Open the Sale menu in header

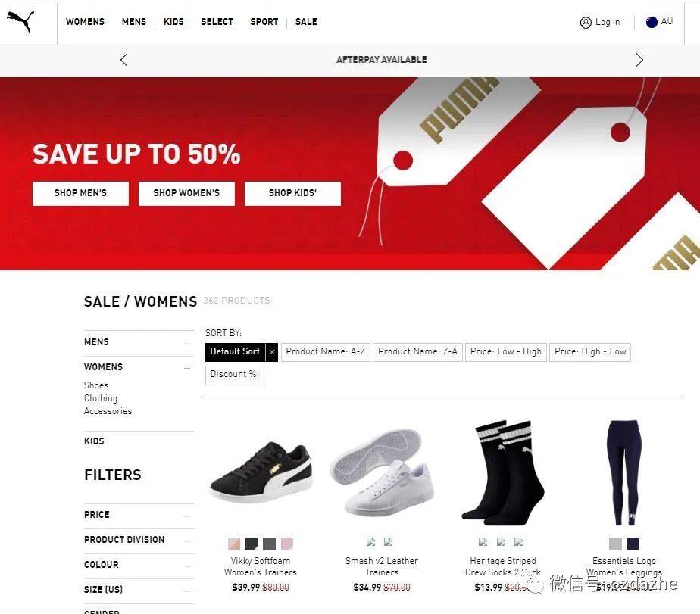tap(306, 22)
